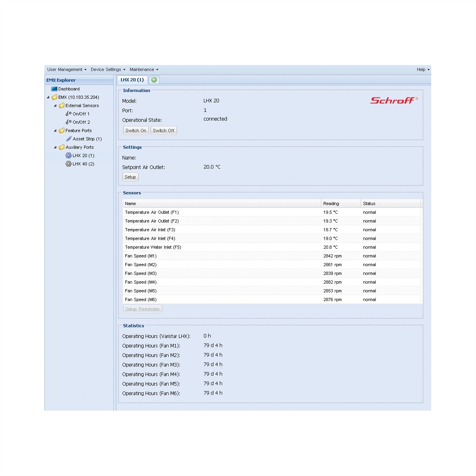Select Asset Strip (1) tree item label
The image size is (476, 476).
87,139
